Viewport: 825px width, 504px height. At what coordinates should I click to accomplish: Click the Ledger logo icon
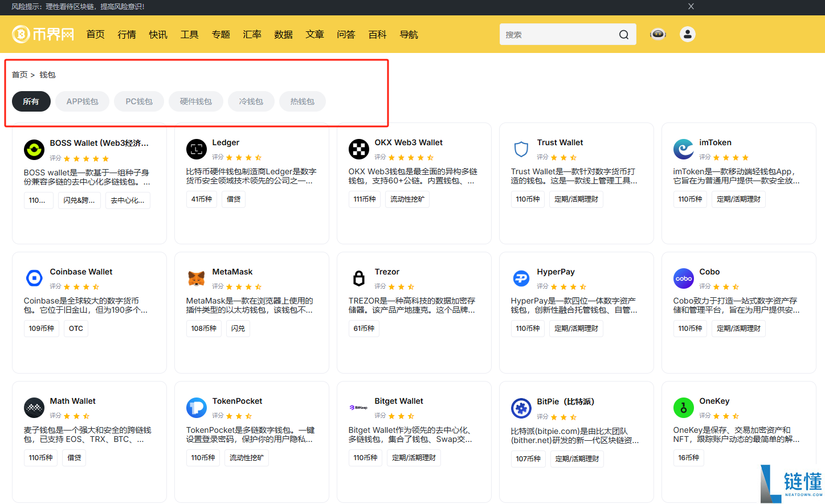(197, 149)
